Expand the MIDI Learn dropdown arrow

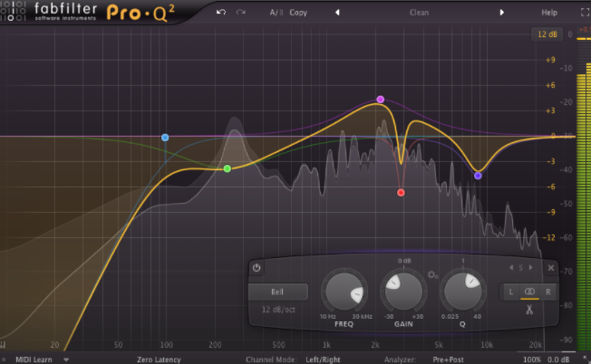click(66, 359)
